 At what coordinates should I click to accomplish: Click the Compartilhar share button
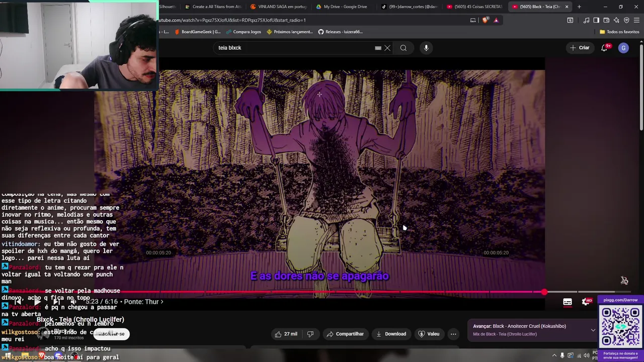pos(345,334)
